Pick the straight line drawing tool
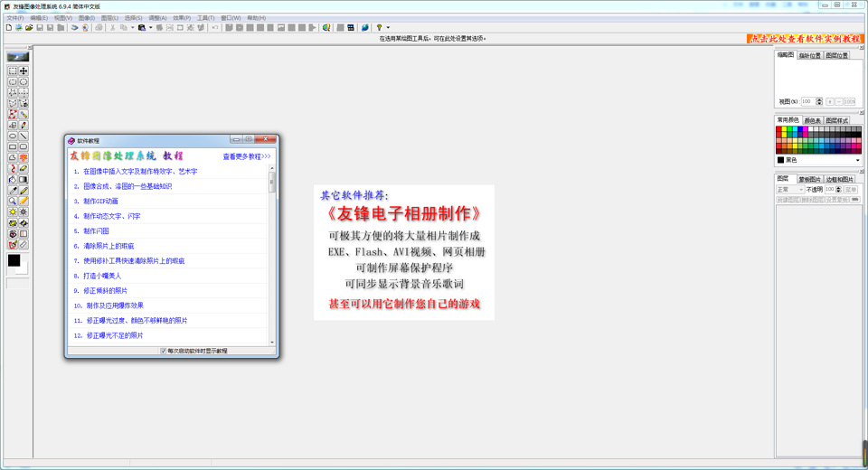The image size is (868, 470). [24, 136]
